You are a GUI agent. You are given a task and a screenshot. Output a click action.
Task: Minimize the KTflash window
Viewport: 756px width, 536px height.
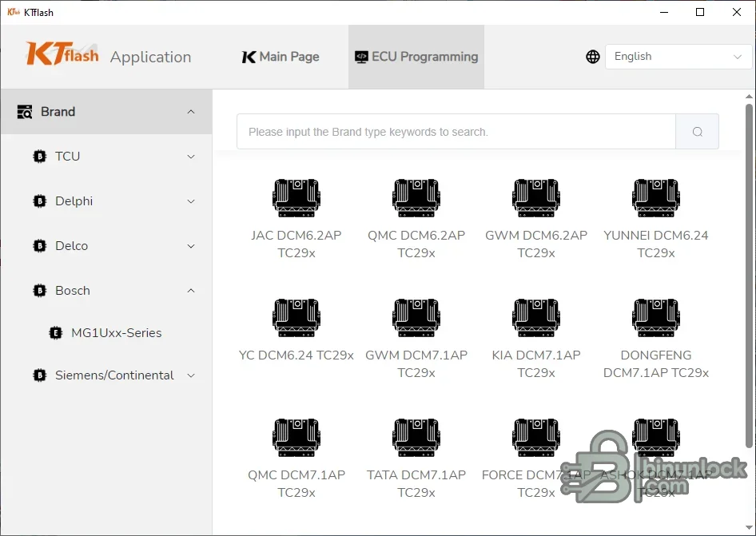pos(664,12)
